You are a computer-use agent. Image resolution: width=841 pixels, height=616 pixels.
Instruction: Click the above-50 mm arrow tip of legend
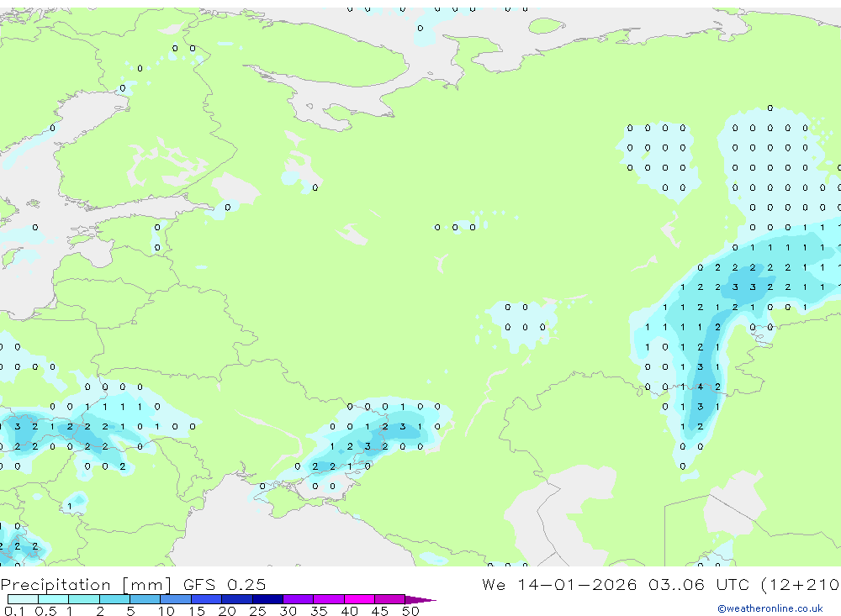pyautogui.click(x=420, y=600)
